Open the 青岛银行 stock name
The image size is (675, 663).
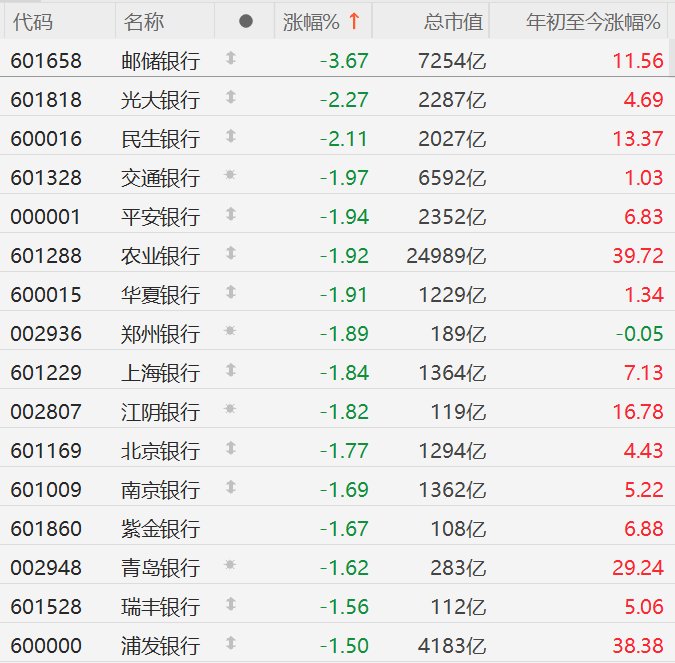(161, 568)
